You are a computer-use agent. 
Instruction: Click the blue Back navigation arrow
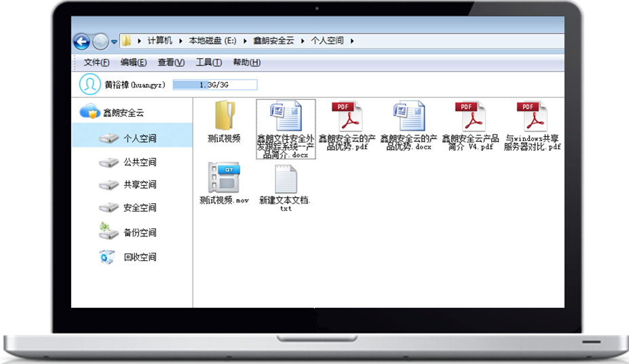tap(82, 42)
